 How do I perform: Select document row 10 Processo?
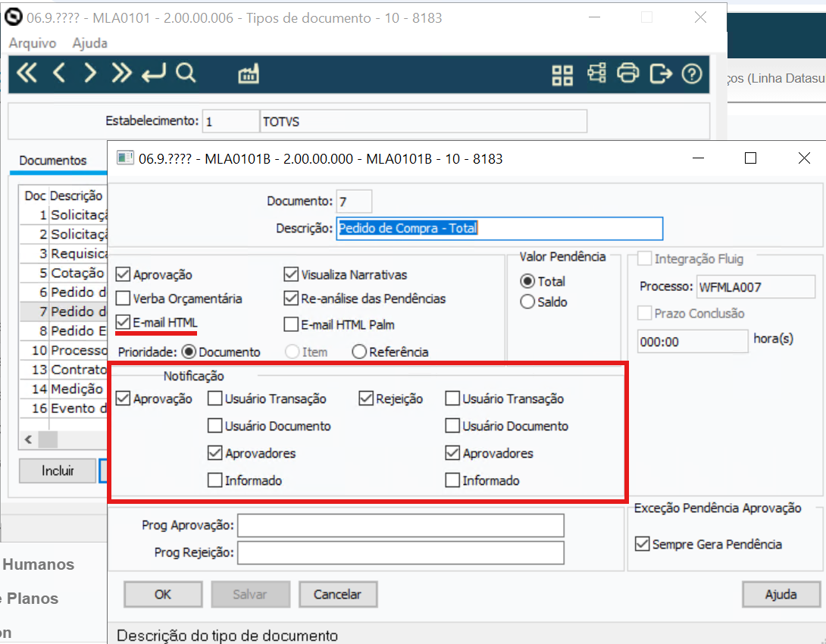point(63,350)
